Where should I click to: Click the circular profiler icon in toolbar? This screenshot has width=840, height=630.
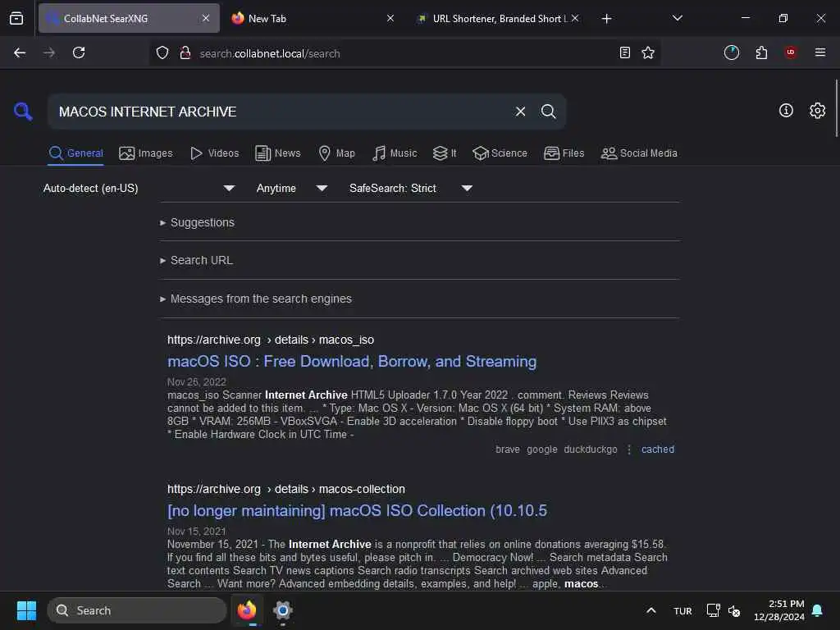731,52
